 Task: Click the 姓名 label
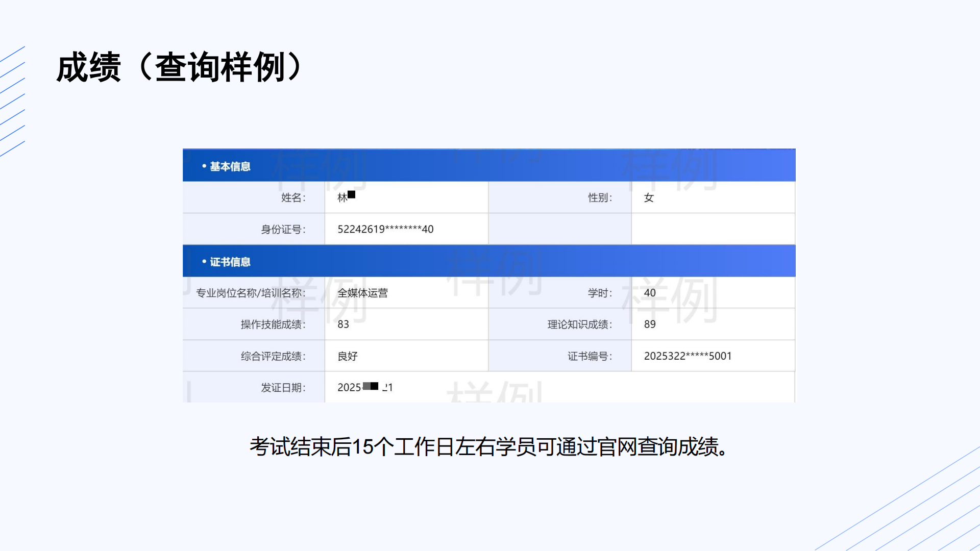point(293,197)
